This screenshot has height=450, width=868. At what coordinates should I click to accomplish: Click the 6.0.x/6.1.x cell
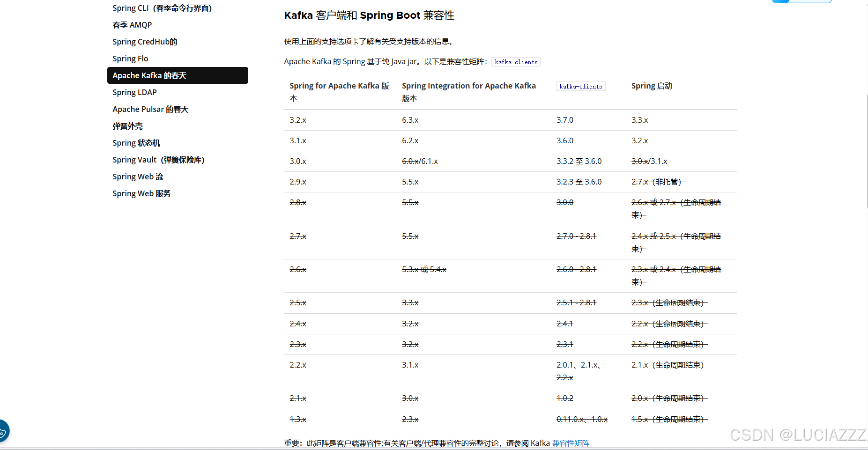click(x=420, y=161)
